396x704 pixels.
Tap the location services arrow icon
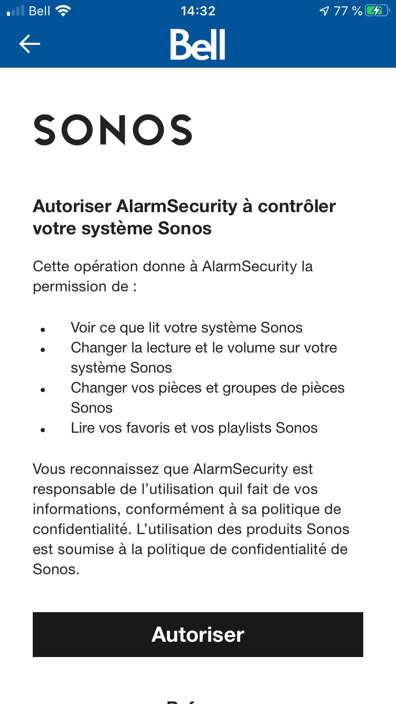[324, 11]
